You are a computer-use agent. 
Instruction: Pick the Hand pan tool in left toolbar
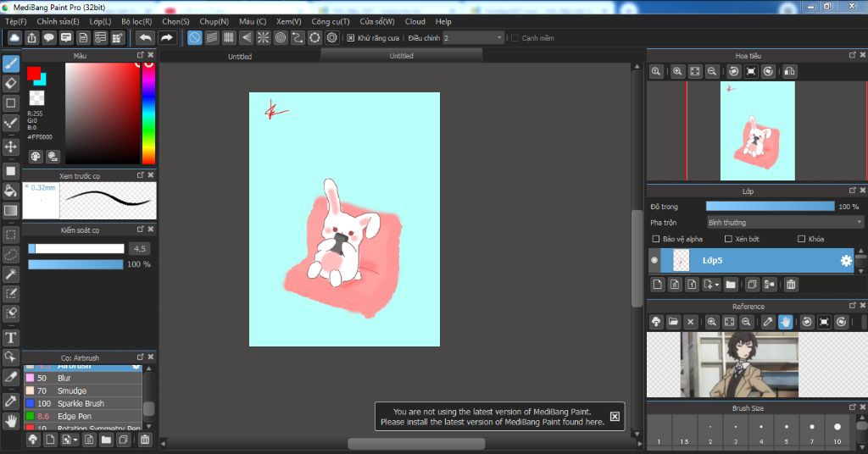click(11, 420)
